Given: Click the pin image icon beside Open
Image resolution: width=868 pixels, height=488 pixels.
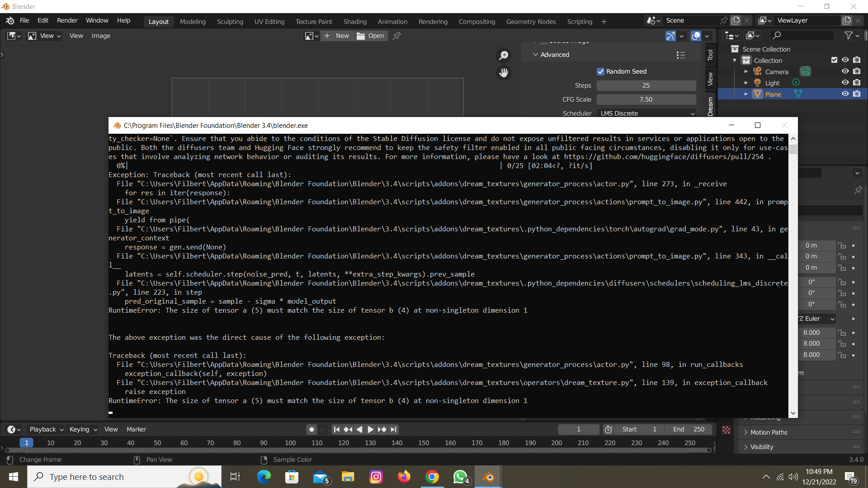Looking at the screenshot, I should coord(397,36).
